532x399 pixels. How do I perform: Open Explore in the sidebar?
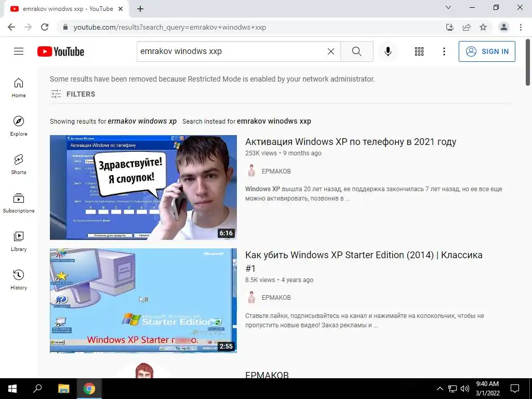pos(19,126)
